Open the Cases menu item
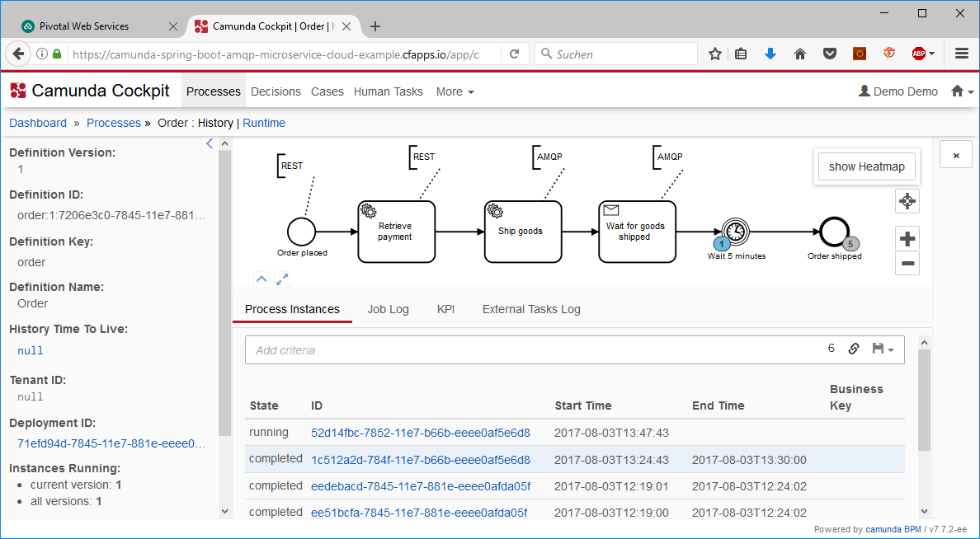The height and width of the screenshot is (539, 980). coord(327,91)
